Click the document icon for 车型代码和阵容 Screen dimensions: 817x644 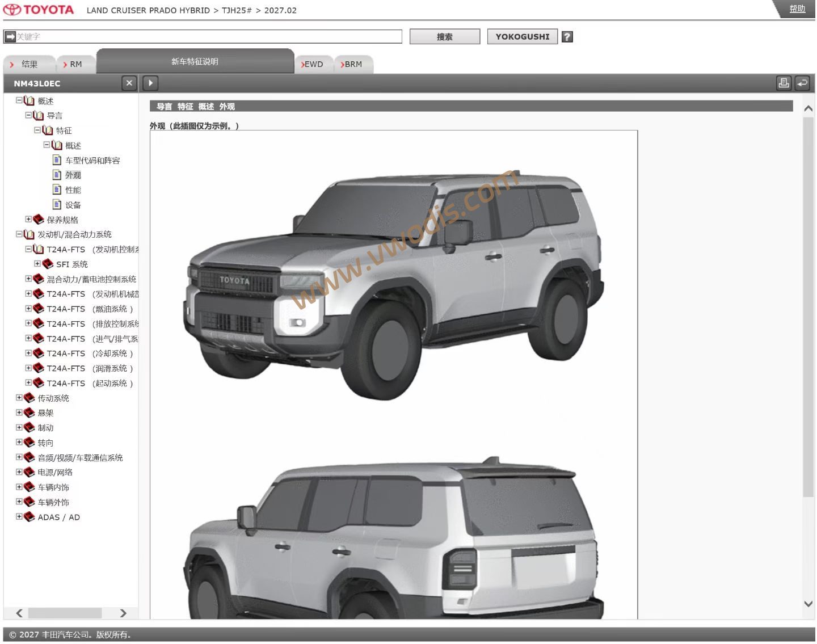(57, 160)
